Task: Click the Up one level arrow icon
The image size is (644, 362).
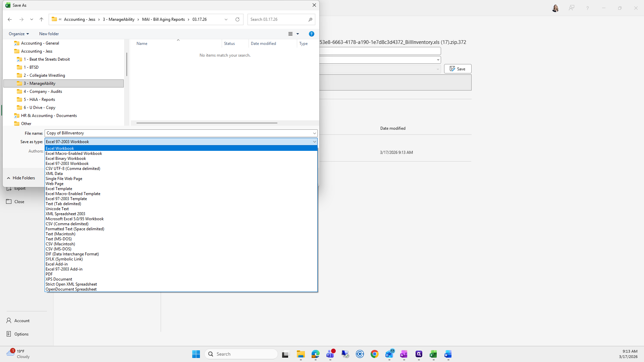Action: 41,19
